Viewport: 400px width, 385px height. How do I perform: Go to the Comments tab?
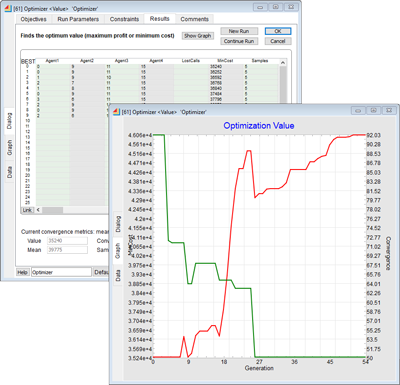pos(195,19)
